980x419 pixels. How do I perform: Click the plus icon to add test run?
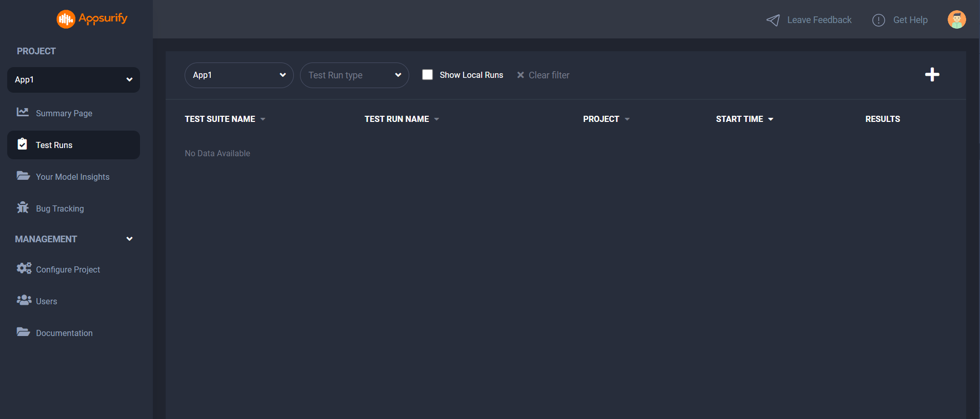pos(932,75)
